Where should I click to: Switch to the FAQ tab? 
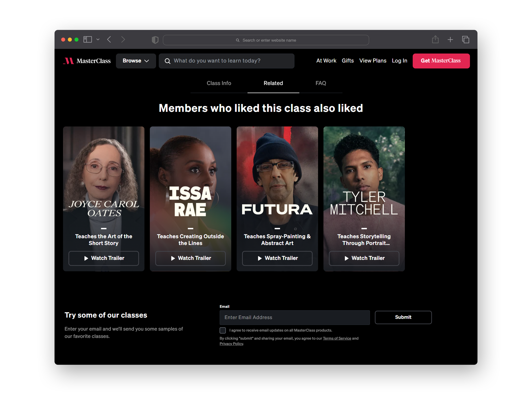tap(321, 83)
